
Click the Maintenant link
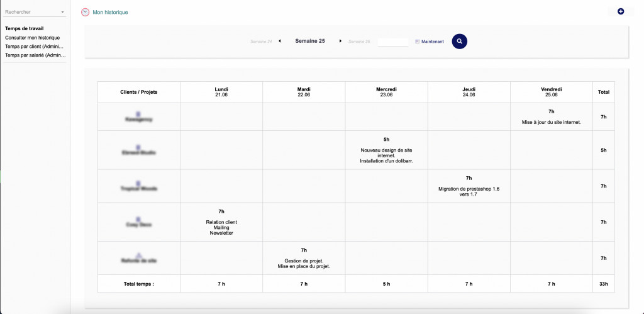coord(433,42)
